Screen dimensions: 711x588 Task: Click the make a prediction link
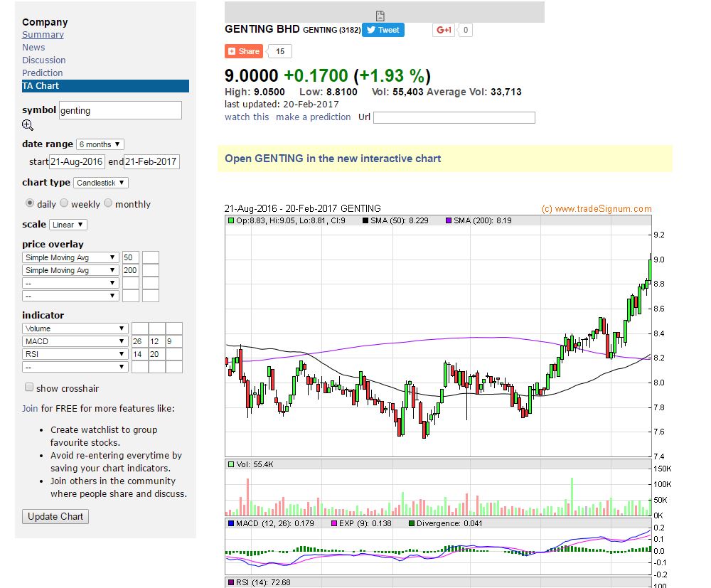[x=314, y=117]
